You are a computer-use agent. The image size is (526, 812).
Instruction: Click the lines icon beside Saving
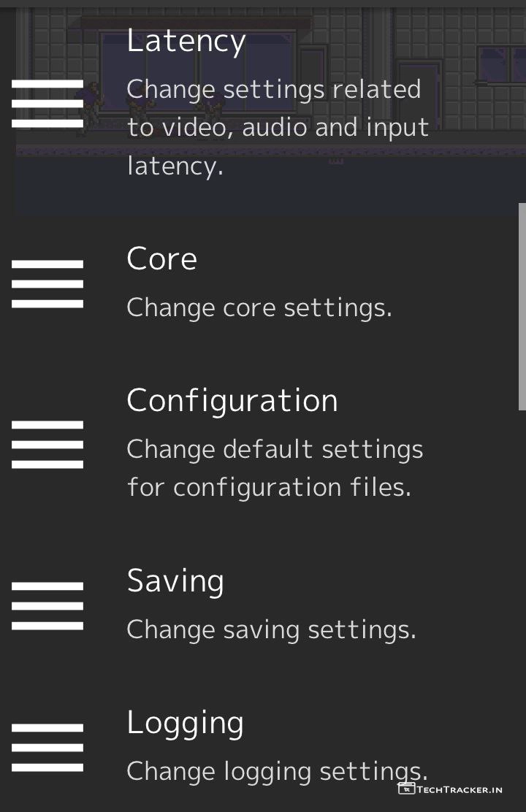(x=47, y=605)
